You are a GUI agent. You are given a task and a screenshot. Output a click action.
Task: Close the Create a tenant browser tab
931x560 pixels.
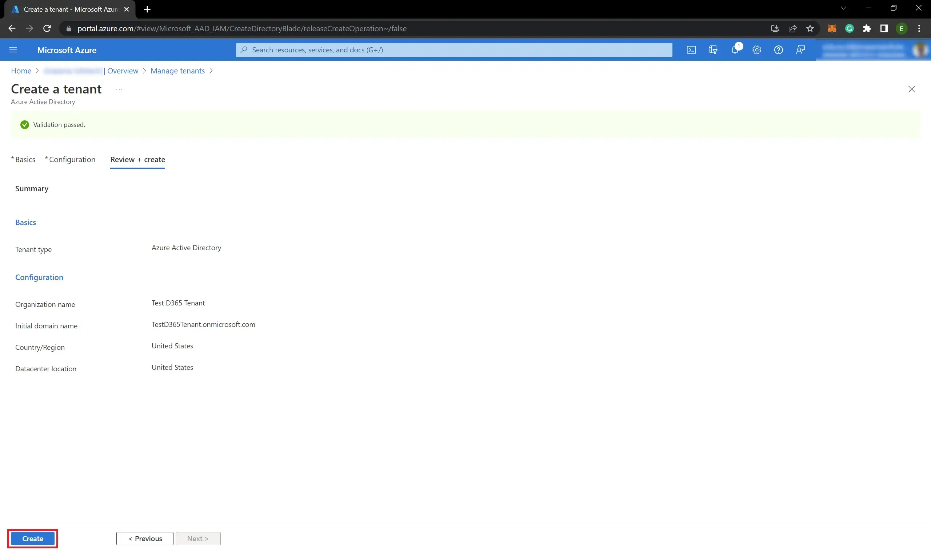click(x=127, y=9)
